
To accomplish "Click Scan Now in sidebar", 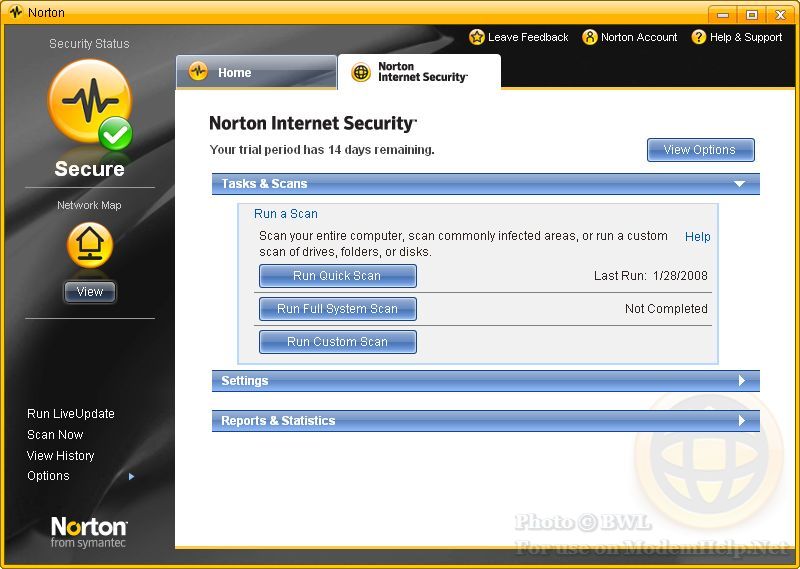I will pos(55,435).
